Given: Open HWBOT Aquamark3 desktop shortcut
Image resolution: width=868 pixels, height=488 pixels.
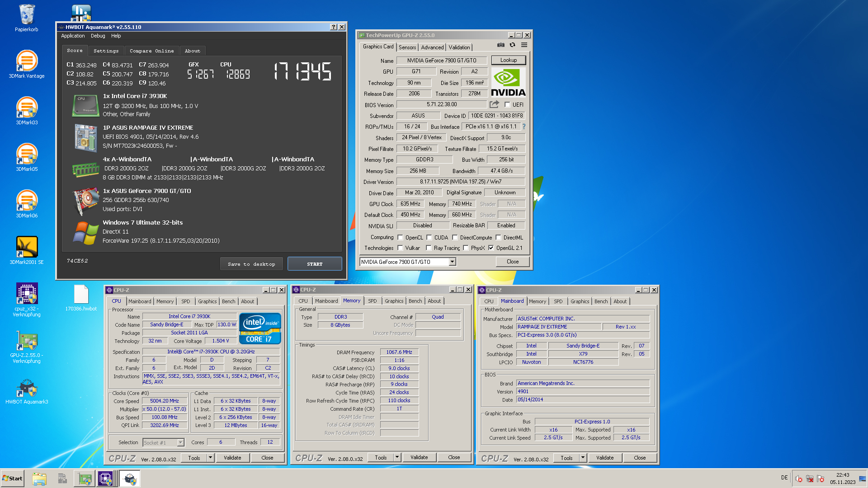Looking at the screenshot, I should click(27, 391).
